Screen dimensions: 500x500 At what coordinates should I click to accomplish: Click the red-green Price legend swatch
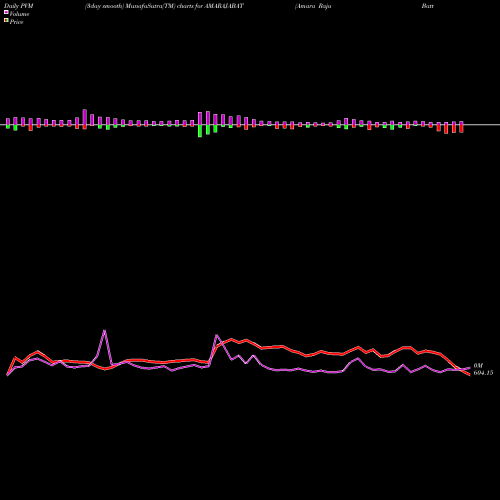pos(6,21)
